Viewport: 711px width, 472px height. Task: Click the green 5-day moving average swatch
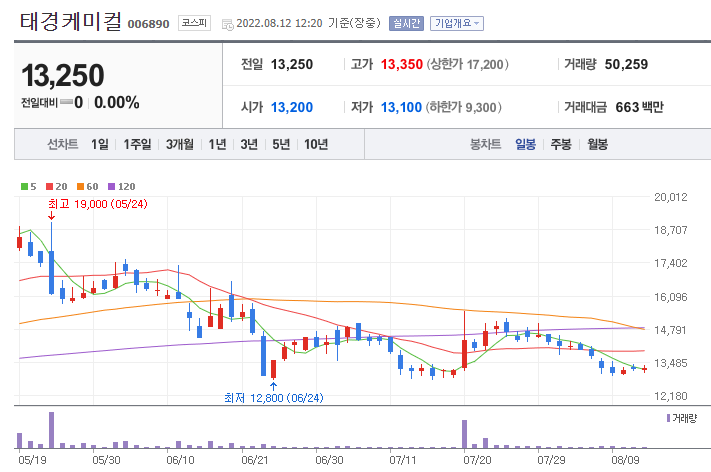point(24,186)
